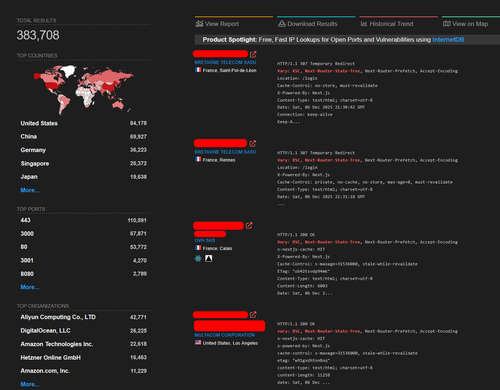Click BRETAGNE TELECOM SASU link above Saint-Pol-de-Léon

pyautogui.click(x=225, y=62)
